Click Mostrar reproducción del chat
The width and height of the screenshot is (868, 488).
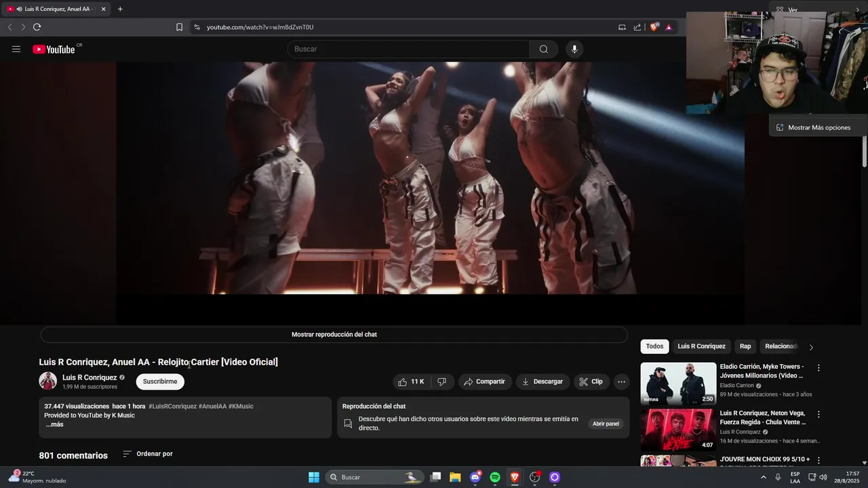[x=334, y=334]
